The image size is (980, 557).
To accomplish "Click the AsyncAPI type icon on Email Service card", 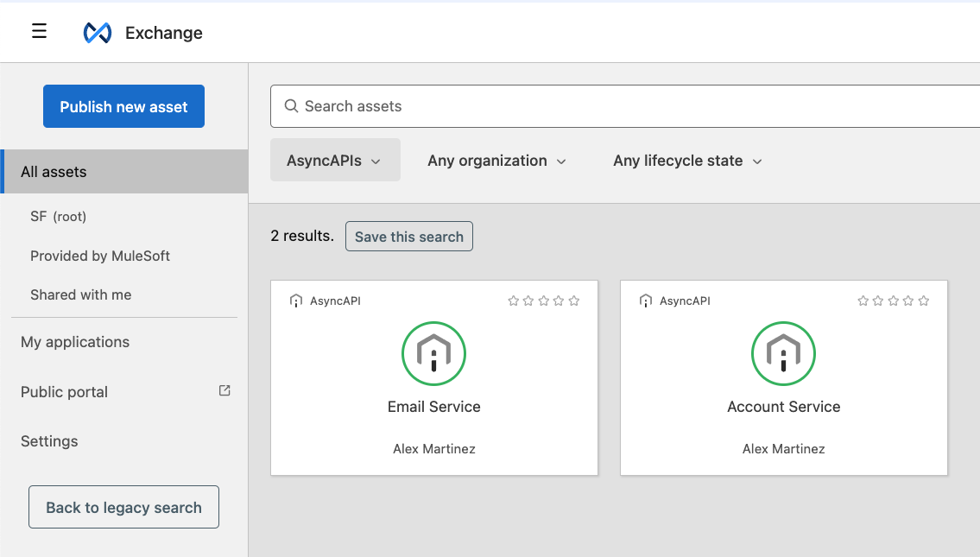I will click(296, 301).
